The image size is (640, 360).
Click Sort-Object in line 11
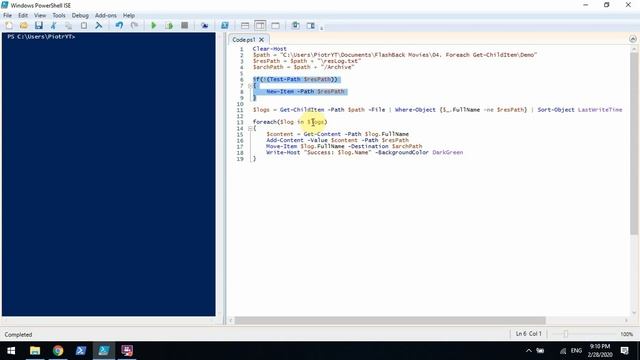coord(556,110)
